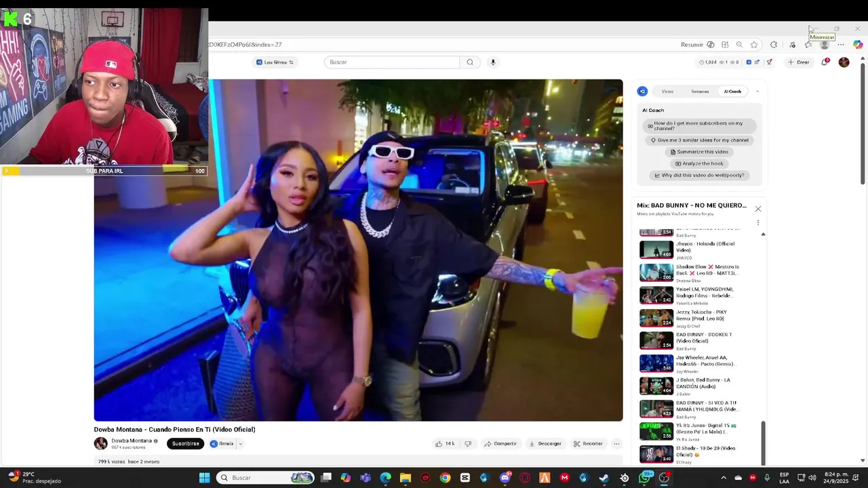
Task: Open YouTube notifications bell
Action: (x=825, y=62)
